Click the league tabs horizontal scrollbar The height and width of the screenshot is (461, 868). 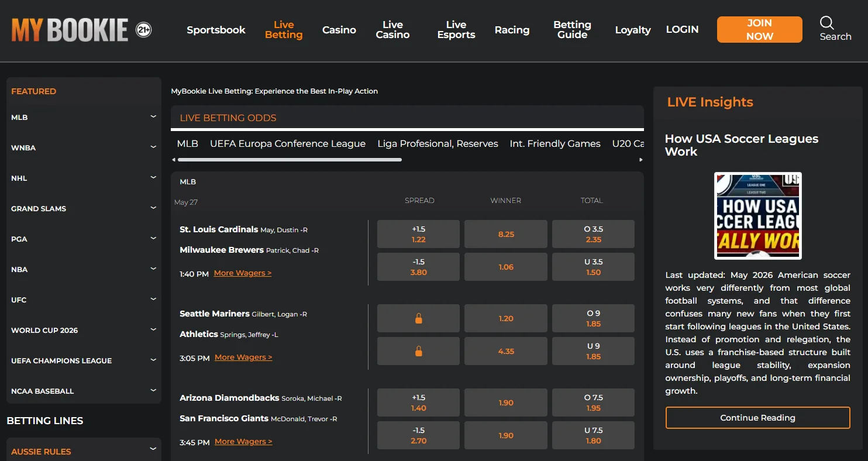[290, 159]
